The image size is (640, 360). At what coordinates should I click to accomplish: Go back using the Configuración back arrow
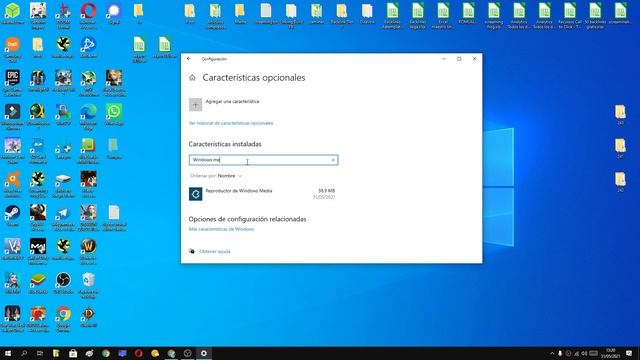tap(189, 59)
